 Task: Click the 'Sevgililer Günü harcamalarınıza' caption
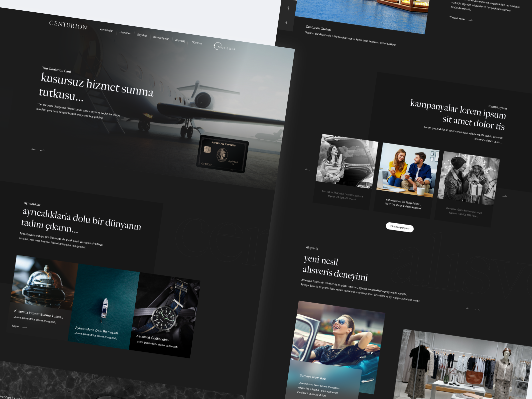pyautogui.click(x=464, y=210)
